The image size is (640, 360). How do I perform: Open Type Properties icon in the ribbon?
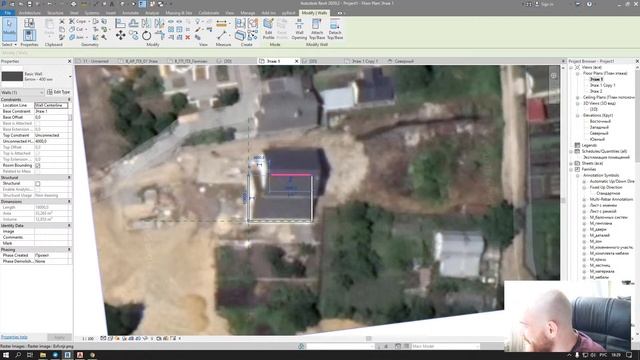click(x=29, y=23)
